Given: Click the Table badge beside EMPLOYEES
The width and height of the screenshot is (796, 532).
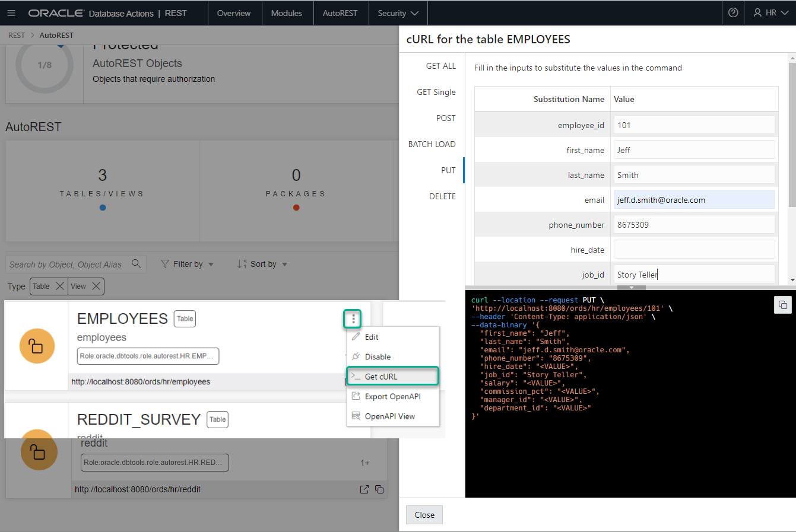Looking at the screenshot, I should coord(185,318).
